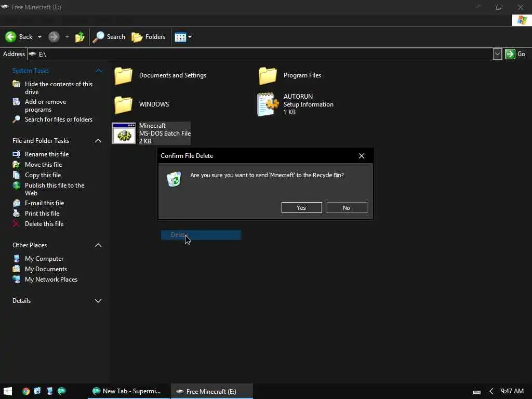532x399 pixels.
Task: Click the Copy this file icon
Action: tap(16, 175)
